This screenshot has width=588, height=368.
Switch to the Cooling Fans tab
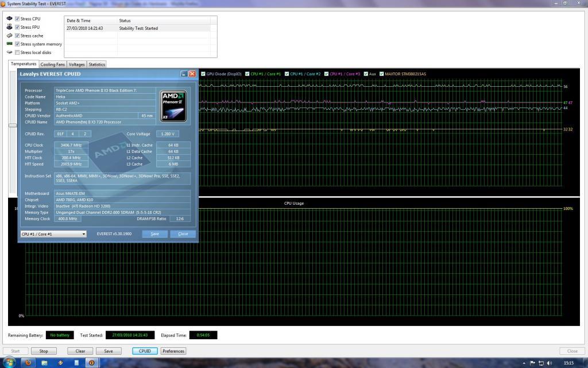pyautogui.click(x=52, y=64)
